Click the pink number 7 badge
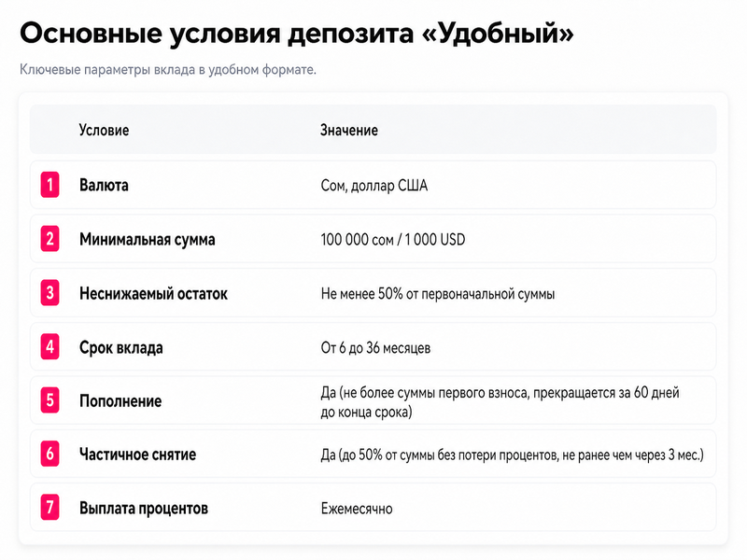Image resolution: width=747 pixels, height=560 pixels. (50, 508)
